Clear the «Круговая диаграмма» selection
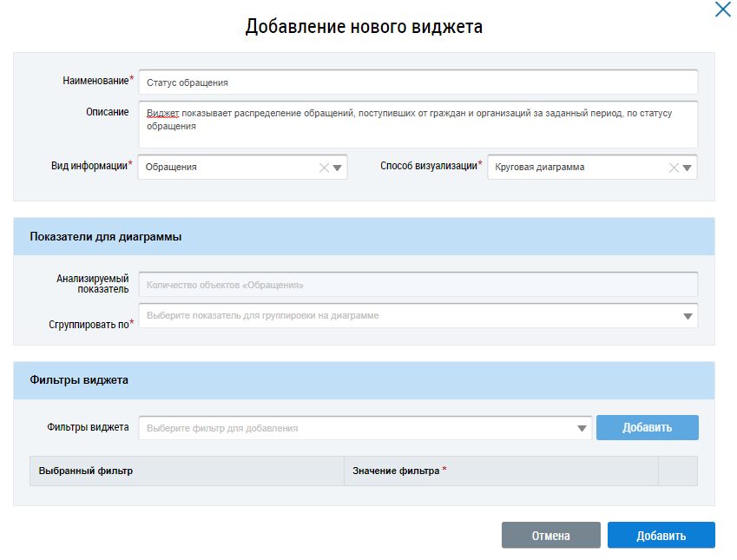737x560 pixels. [674, 168]
